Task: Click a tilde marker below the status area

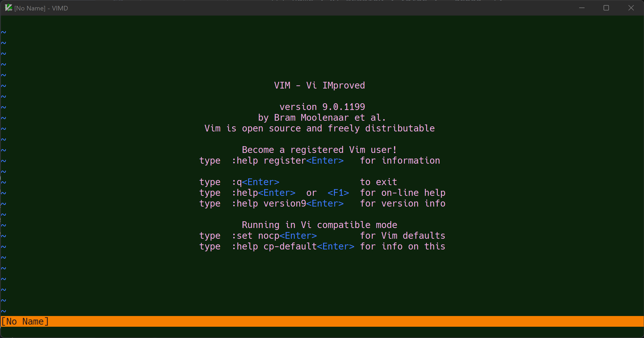Action: (x=3, y=310)
